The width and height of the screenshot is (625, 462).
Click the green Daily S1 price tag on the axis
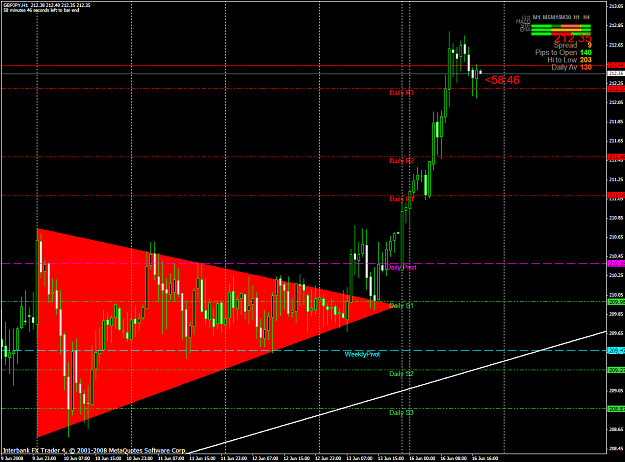pyautogui.click(x=616, y=302)
